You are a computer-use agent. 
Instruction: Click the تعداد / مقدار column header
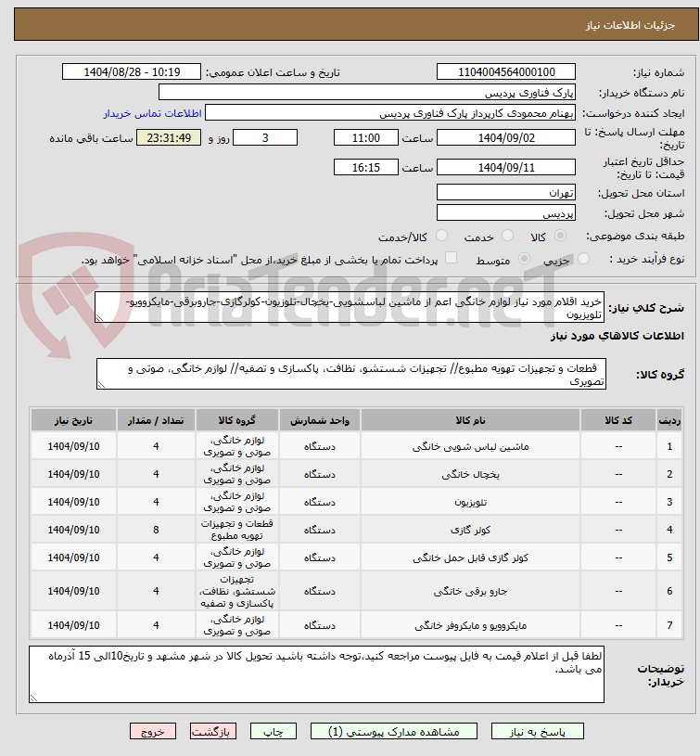156,420
